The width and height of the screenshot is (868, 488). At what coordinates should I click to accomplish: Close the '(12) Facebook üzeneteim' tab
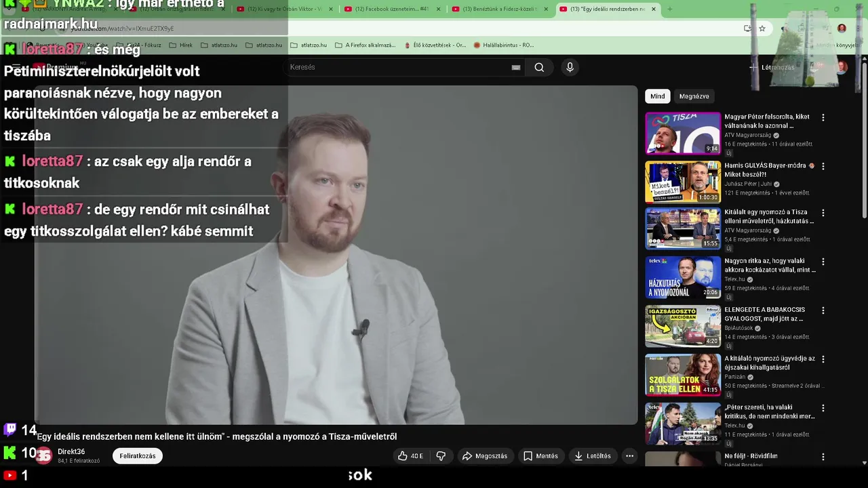click(x=438, y=9)
